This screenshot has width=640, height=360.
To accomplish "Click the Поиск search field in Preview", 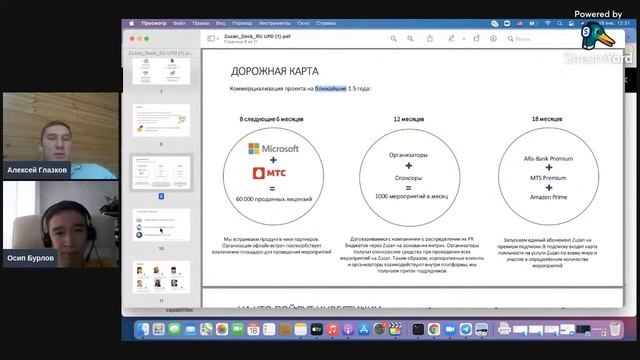I will click(541, 39).
